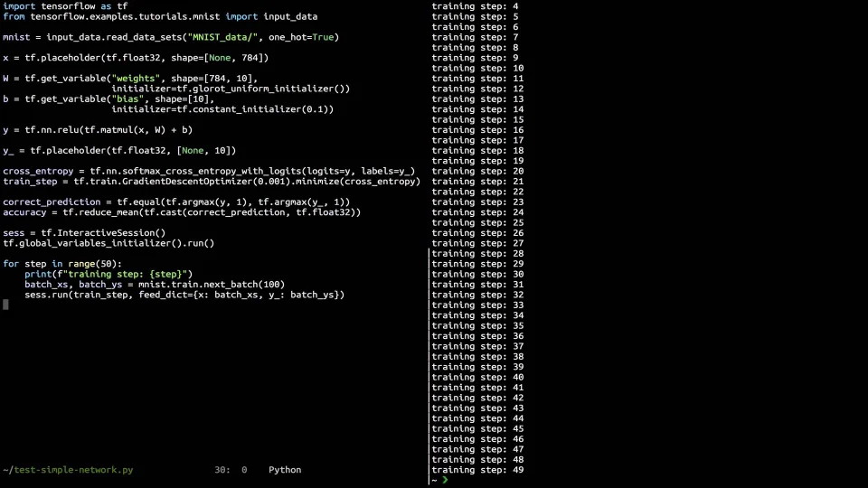Click the vertical divider between the panes
The width and height of the screenshot is (868, 488).
click(x=428, y=361)
